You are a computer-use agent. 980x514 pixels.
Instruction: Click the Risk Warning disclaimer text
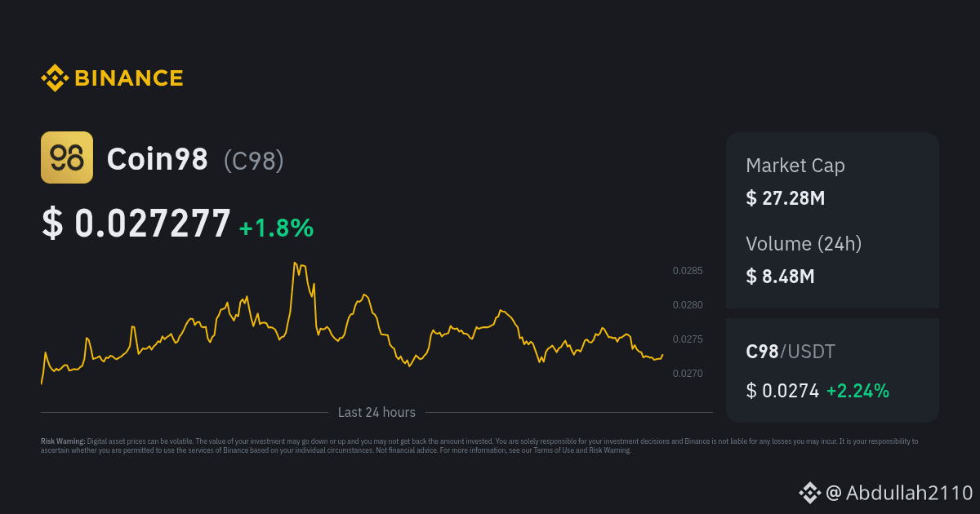[479, 445]
